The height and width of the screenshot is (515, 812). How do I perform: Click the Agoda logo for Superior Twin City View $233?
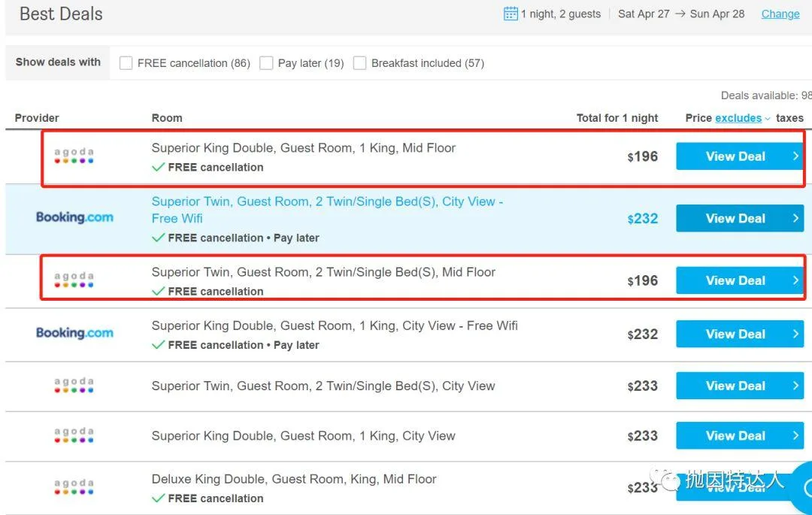click(x=74, y=386)
